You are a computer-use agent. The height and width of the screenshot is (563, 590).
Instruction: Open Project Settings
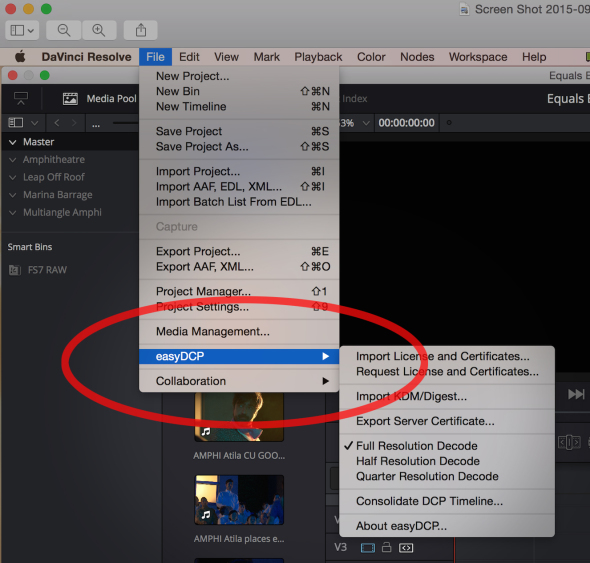pos(239,307)
